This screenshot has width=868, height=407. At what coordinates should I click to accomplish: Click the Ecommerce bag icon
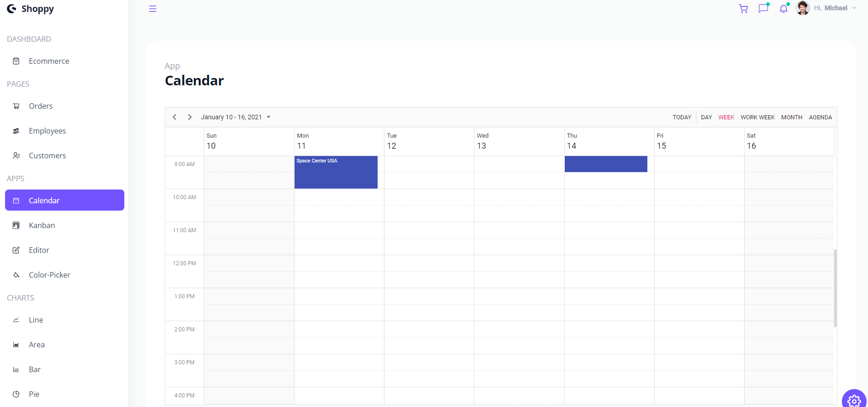(16, 61)
